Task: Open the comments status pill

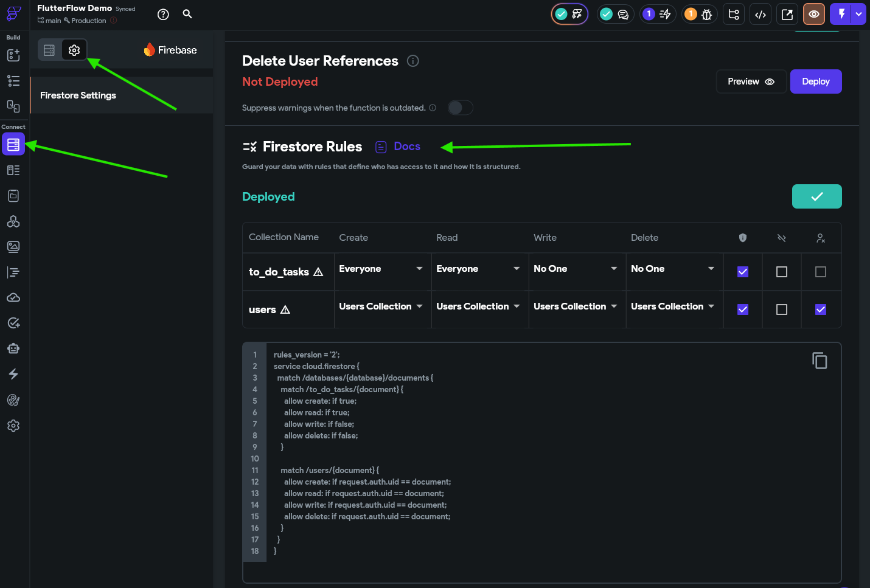Action: click(x=615, y=14)
